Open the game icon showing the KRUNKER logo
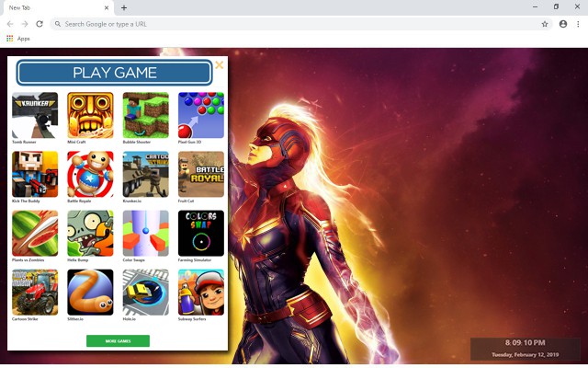 tap(35, 115)
